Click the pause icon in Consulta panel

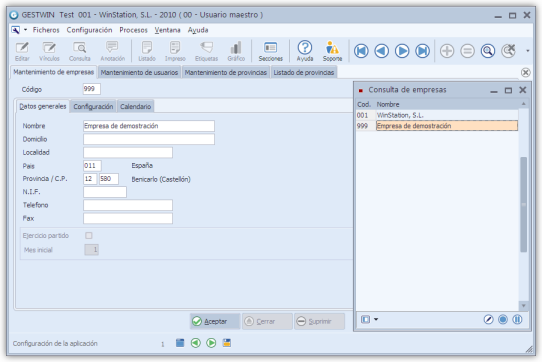tap(517, 319)
